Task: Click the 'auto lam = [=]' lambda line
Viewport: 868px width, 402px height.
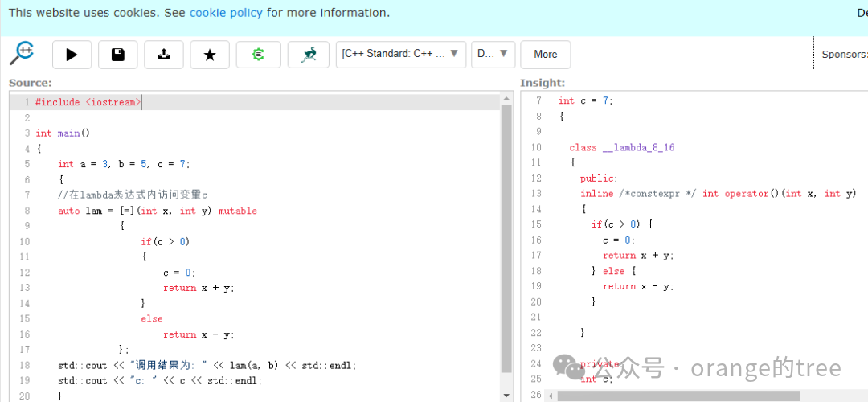Action: coord(158,211)
